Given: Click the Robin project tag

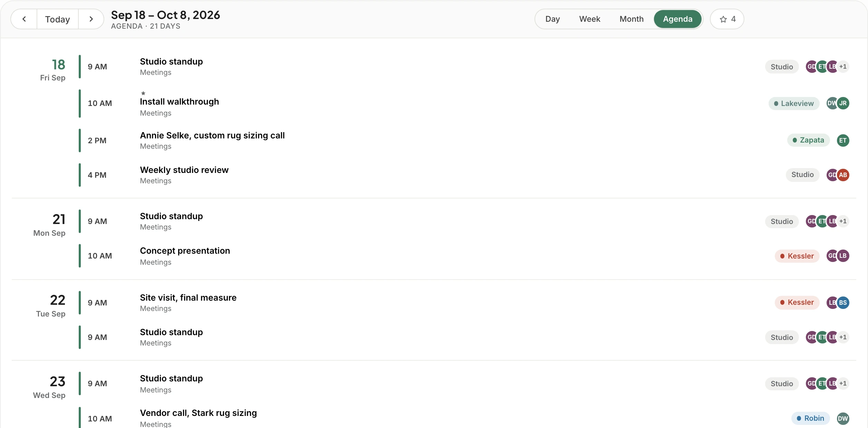Looking at the screenshot, I should (810, 418).
